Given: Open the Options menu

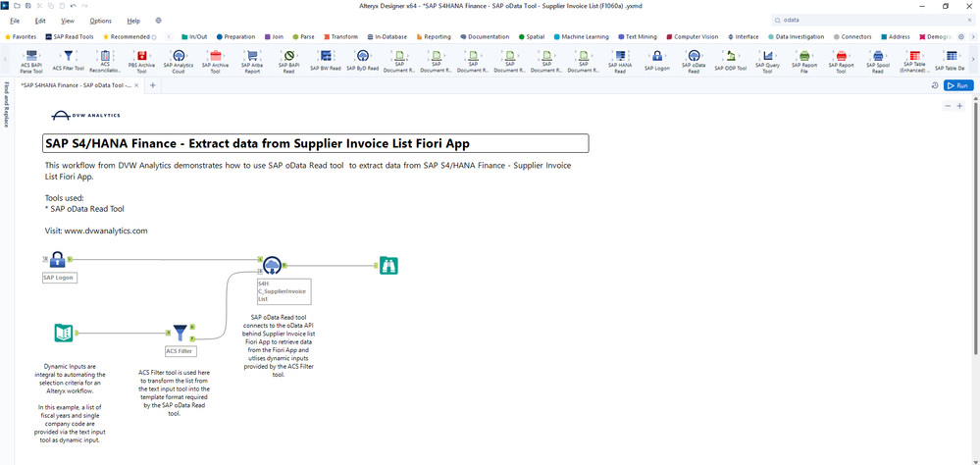Looking at the screenshot, I should coord(101,21).
